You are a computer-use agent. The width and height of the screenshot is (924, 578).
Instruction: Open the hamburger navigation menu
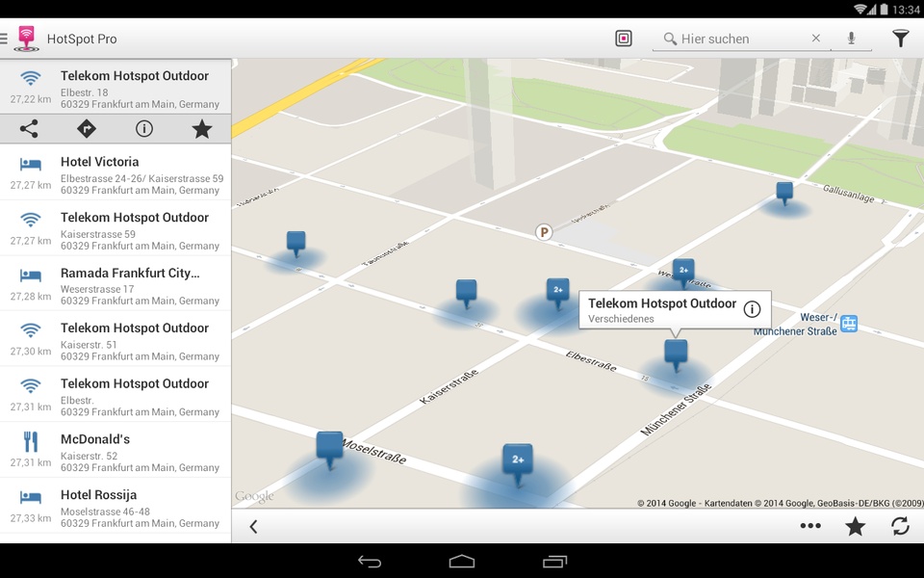pos(4,39)
